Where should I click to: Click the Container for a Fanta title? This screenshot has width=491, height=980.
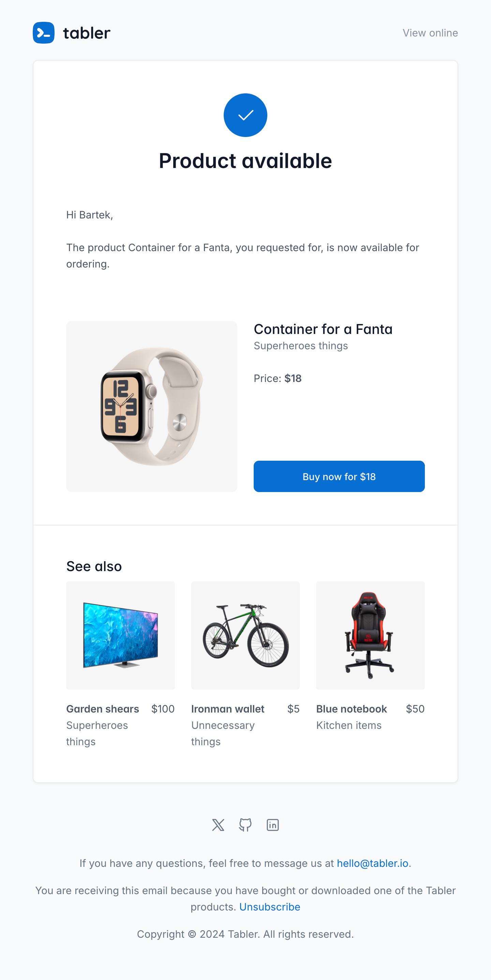(x=323, y=329)
